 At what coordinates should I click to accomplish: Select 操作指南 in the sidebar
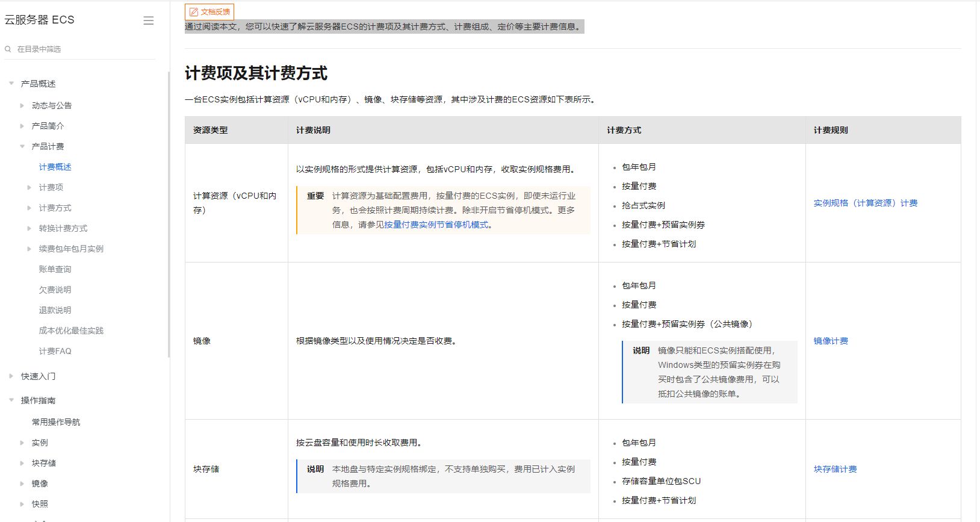coord(39,400)
